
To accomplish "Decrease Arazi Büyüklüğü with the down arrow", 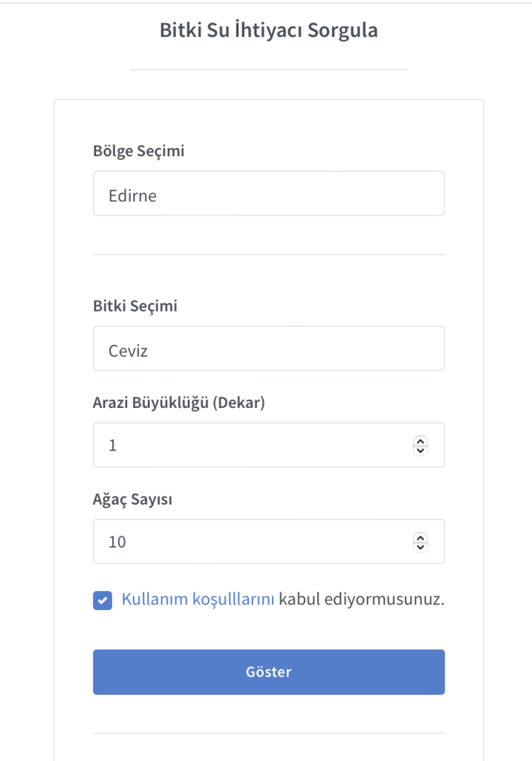I will (421, 450).
